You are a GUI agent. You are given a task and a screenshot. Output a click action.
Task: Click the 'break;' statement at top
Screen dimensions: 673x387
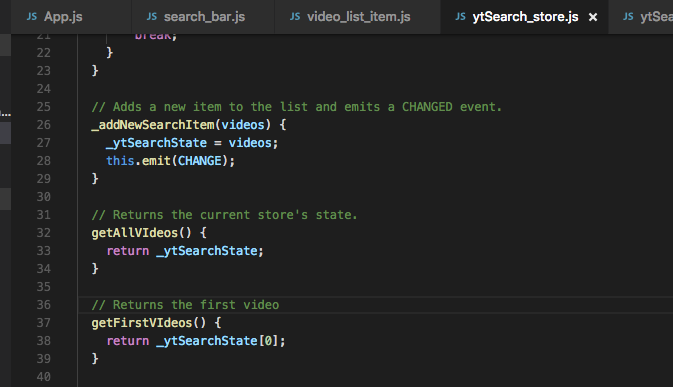pos(156,36)
